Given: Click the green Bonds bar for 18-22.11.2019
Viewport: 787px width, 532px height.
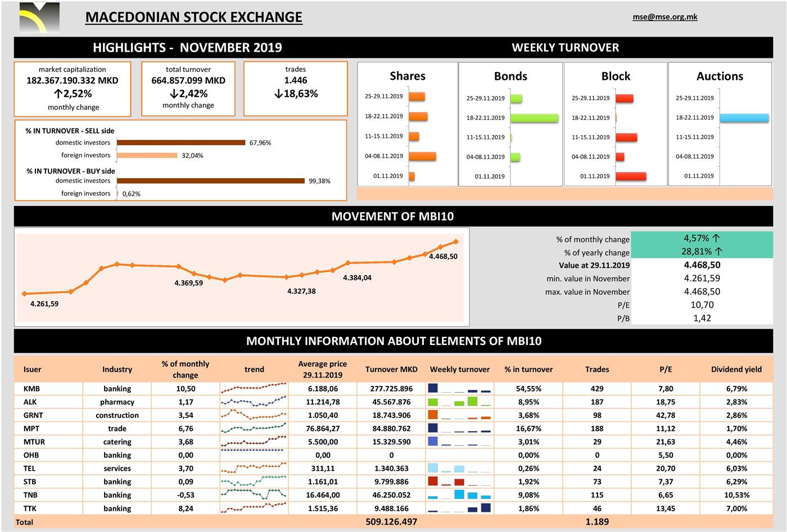Looking at the screenshot, I should pos(534,118).
